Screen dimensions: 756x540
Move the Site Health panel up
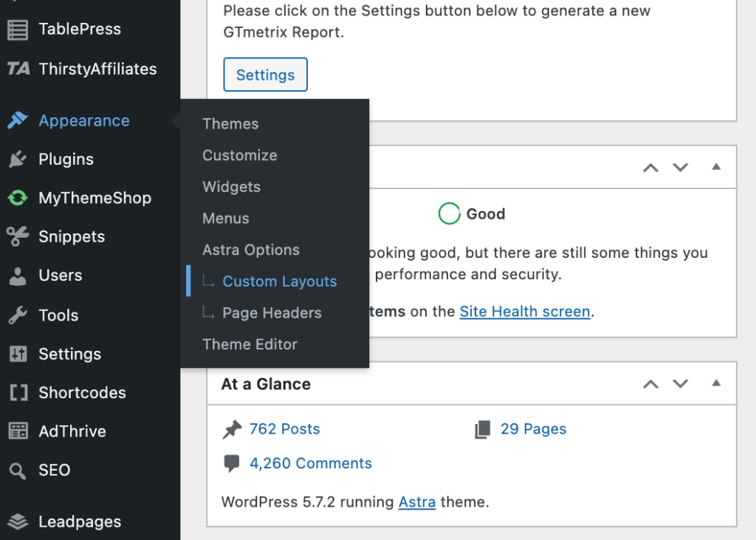[x=650, y=168]
